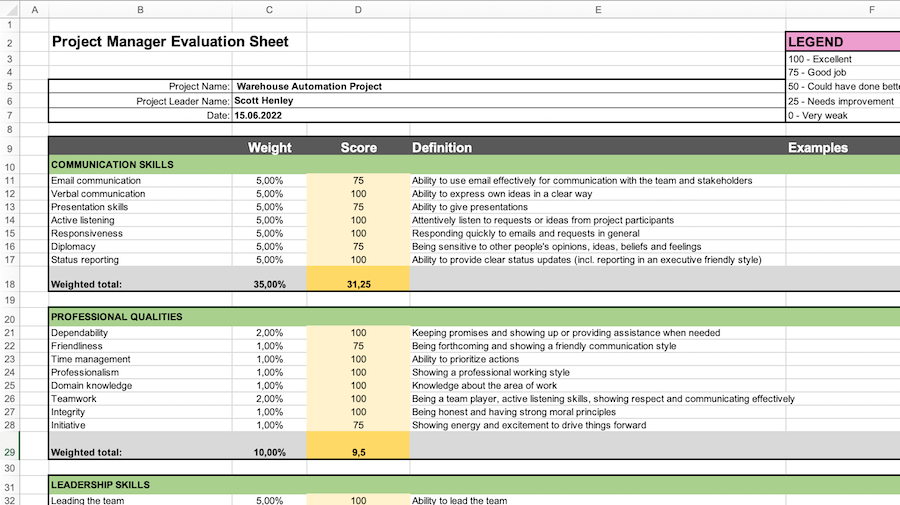Click the 'Ability to give presentations' definition cell
This screenshot has width=900, height=505.
tap(598, 207)
